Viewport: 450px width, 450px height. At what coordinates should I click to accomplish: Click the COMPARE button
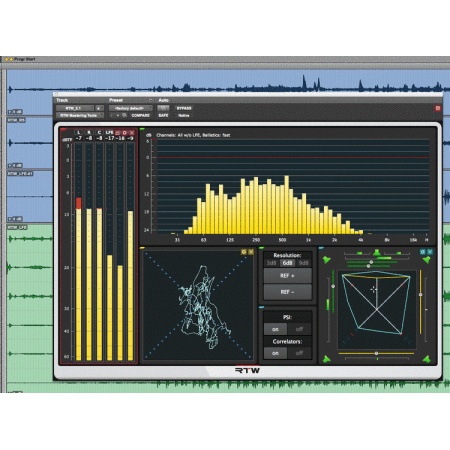tap(140, 115)
